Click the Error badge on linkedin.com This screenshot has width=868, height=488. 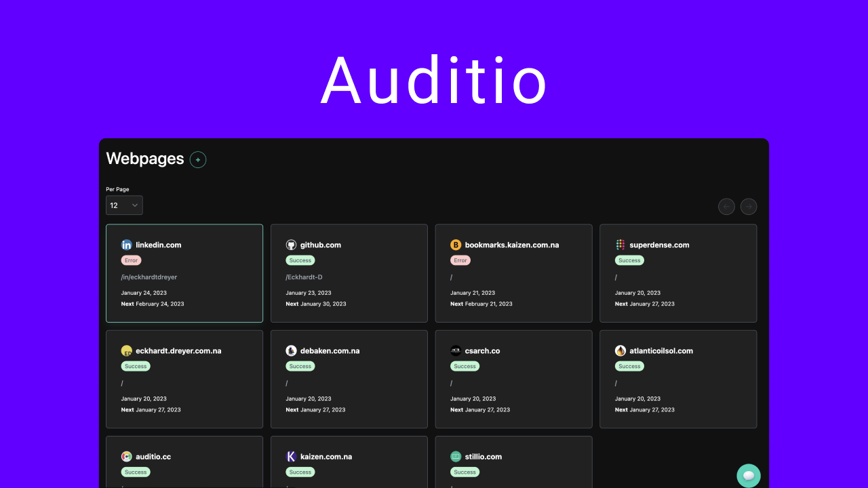pyautogui.click(x=132, y=260)
